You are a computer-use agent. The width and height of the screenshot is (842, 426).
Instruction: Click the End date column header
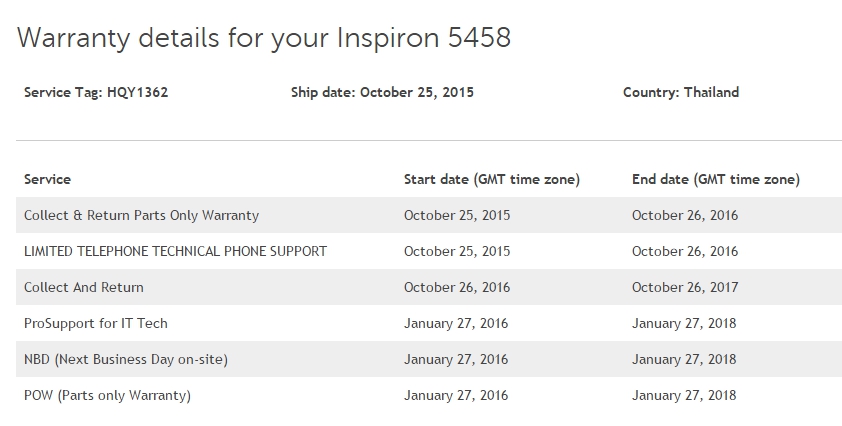coord(715,179)
